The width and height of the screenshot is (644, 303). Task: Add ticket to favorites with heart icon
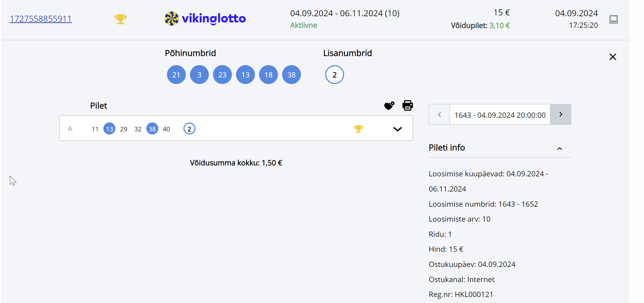pyautogui.click(x=389, y=105)
